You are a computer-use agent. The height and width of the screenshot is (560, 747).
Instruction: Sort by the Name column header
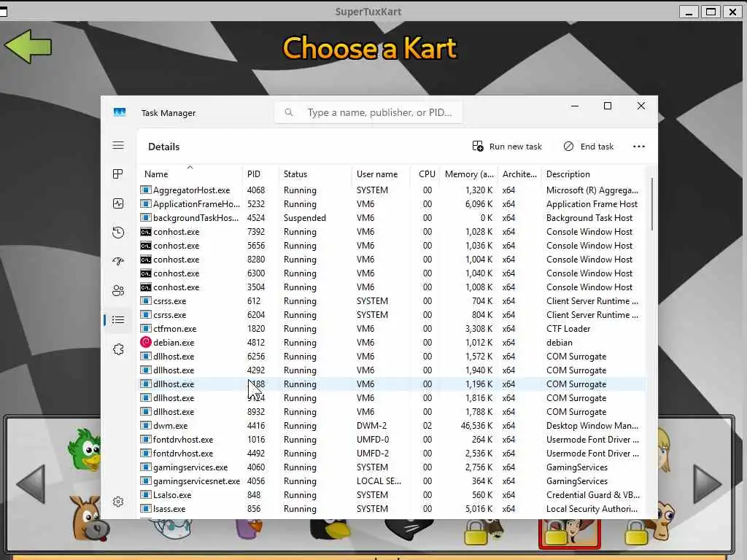pos(190,174)
